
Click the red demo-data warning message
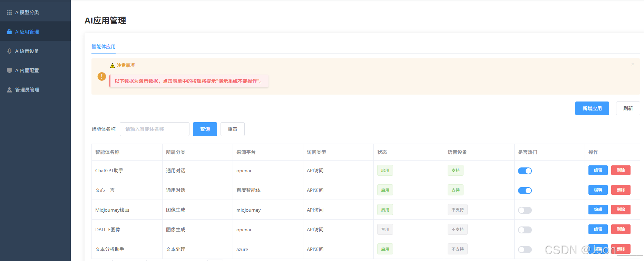(189, 81)
